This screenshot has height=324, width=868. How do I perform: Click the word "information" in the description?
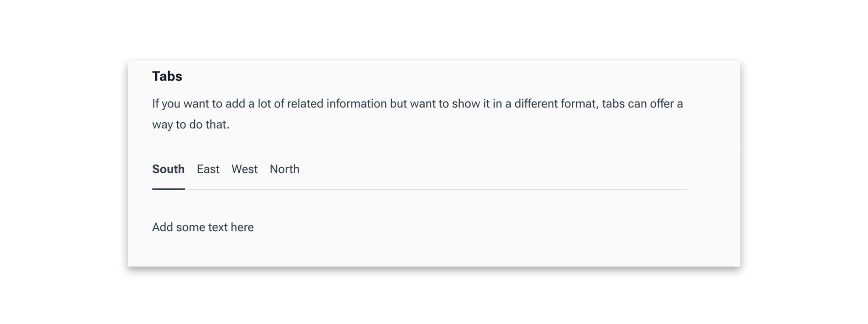[x=356, y=104]
